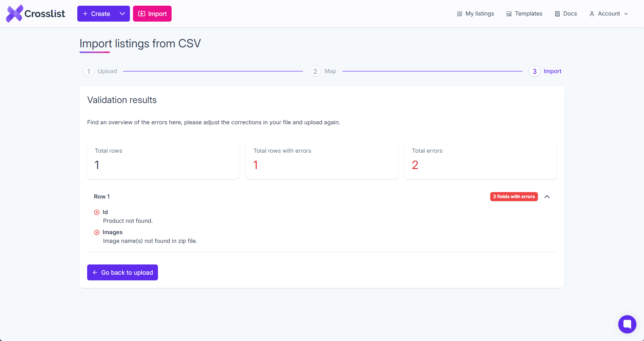Open the chat support bubble
This screenshot has width=644, height=341.
pos(627,324)
